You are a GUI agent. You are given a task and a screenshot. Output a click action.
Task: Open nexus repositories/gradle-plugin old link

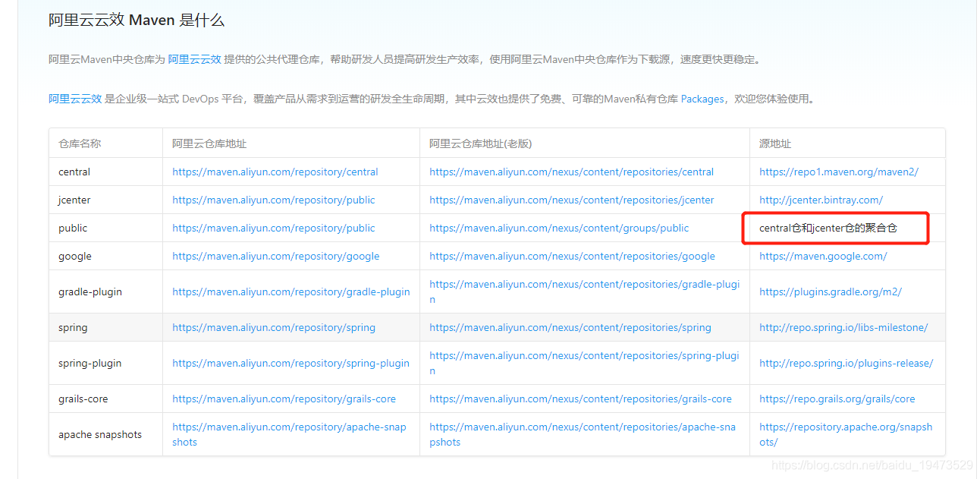click(x=585, y=291)
